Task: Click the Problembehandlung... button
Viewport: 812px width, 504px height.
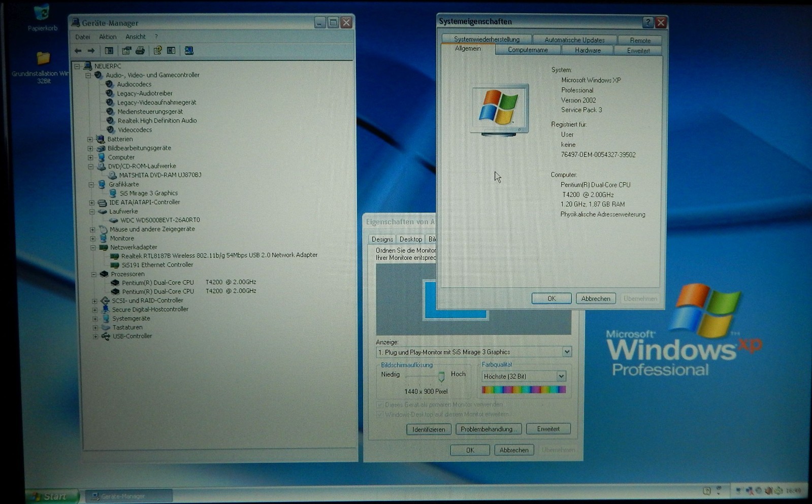Action: click(489, 429)
